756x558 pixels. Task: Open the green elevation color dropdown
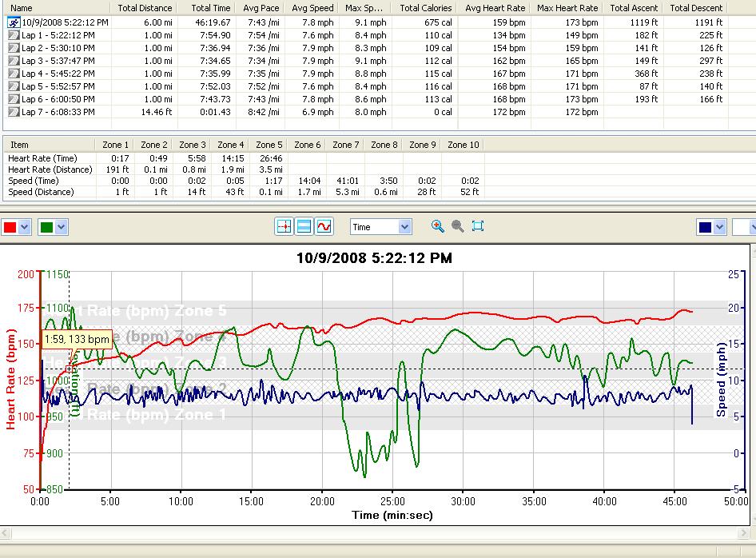62,227
